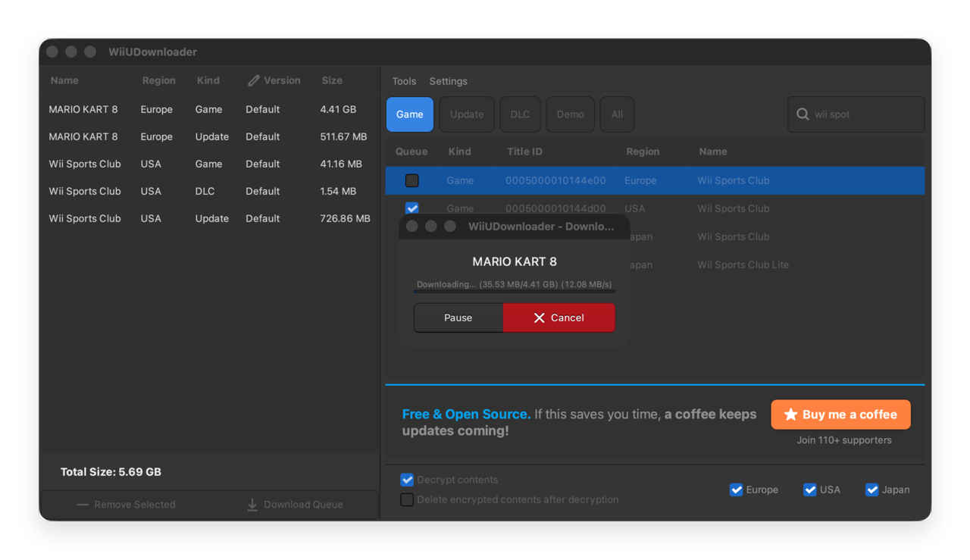Select the Demo filter tab
970x560 pixels.
click(x=570, y=114)
